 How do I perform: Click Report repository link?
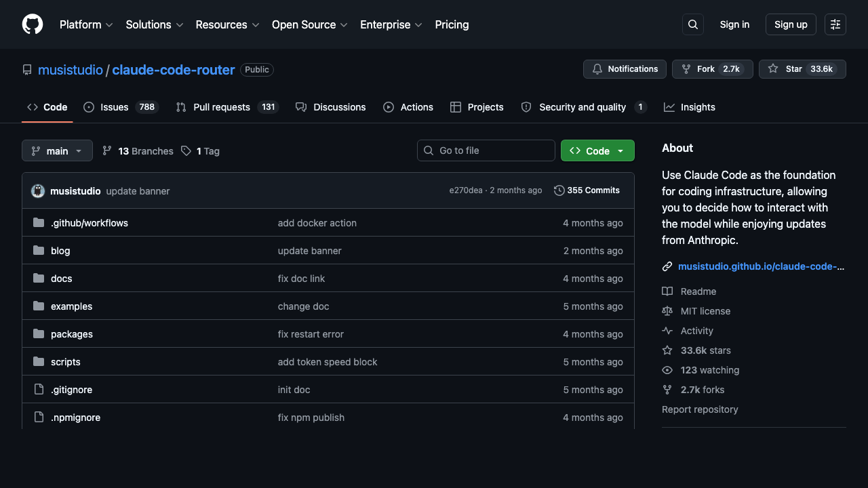(700, 409)
